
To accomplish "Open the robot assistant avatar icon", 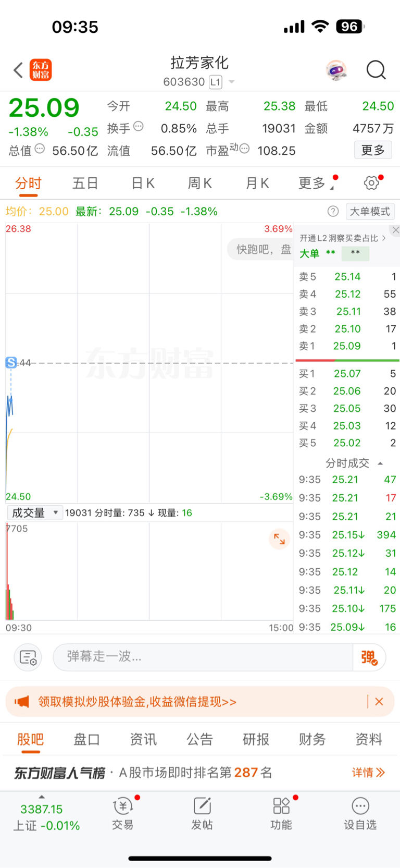I will [x=336, y=70].
